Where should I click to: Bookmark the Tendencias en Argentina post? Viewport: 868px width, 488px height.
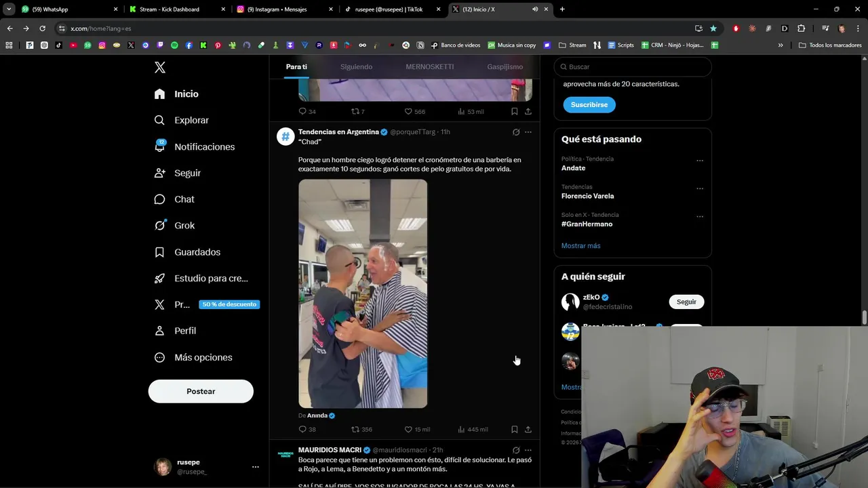pyautogui.click(x=514, y=429)
